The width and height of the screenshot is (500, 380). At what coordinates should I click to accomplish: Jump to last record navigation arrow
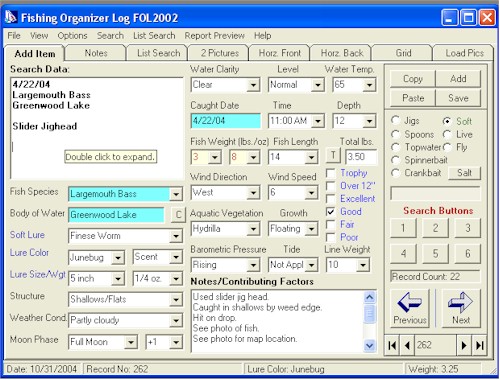[x=479, y=345]
